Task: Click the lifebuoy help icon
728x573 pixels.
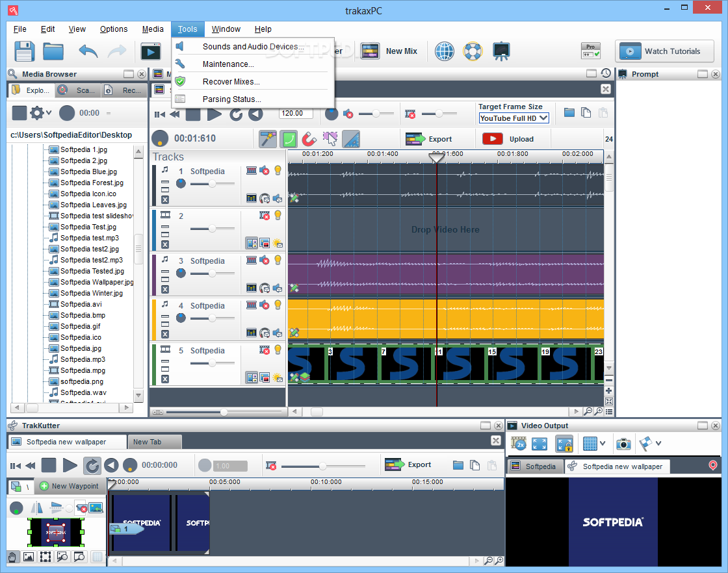Action: 473,51
